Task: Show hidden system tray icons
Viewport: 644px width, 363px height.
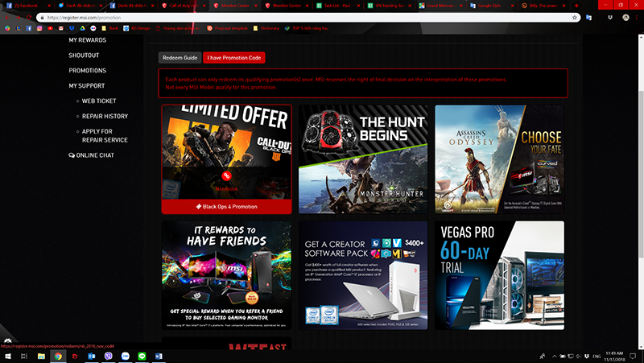Action: pyautogui.click(x=555, y=356)
